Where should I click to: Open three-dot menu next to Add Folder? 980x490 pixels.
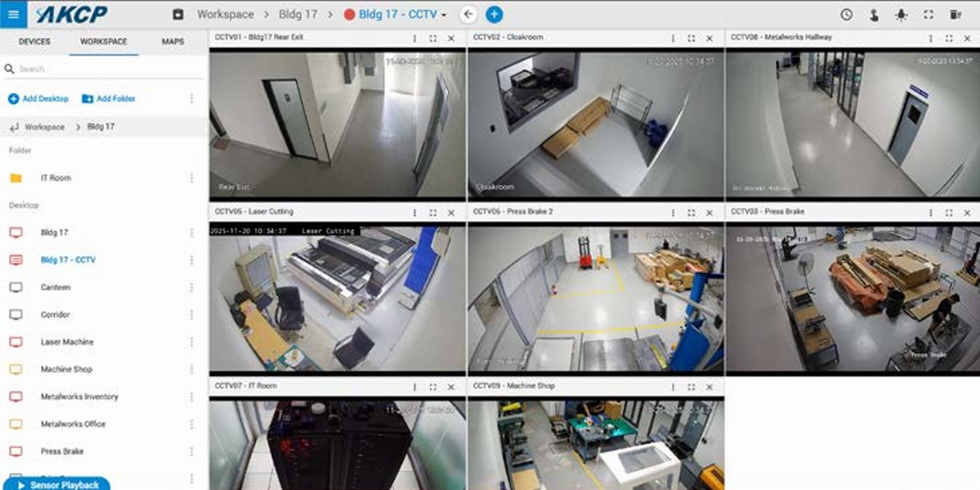click(x=191, y=98)
